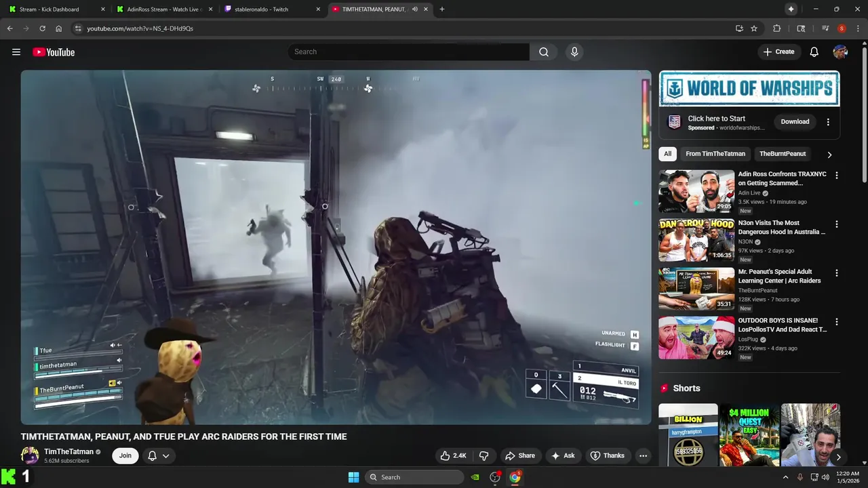Open the Gemini sparkle button in Chrome
The width and height of the screenshot is (868, 488).
(791, 9)
